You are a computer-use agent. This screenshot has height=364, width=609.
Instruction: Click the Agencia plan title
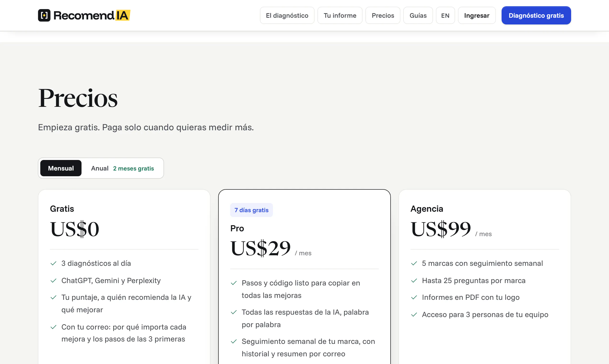click(427, 209)
